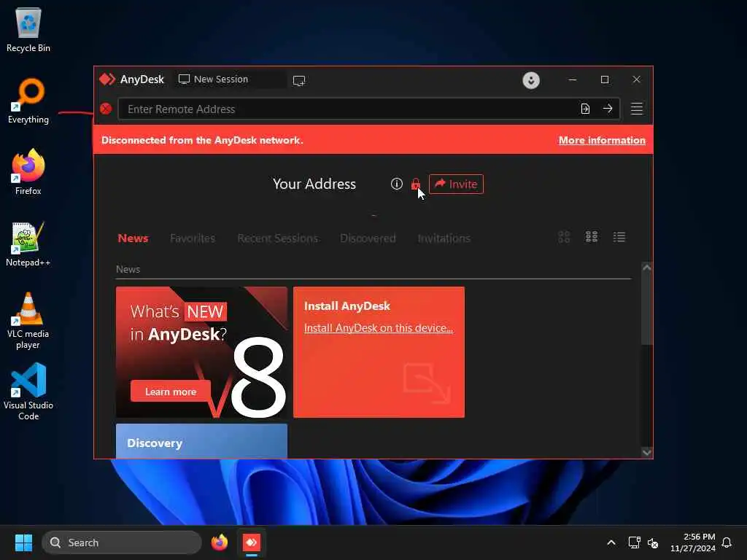Choose the small tiles view icon
The height and width of the screenshot is (560, 747).
pyautogui.click(x=592, y=237)
